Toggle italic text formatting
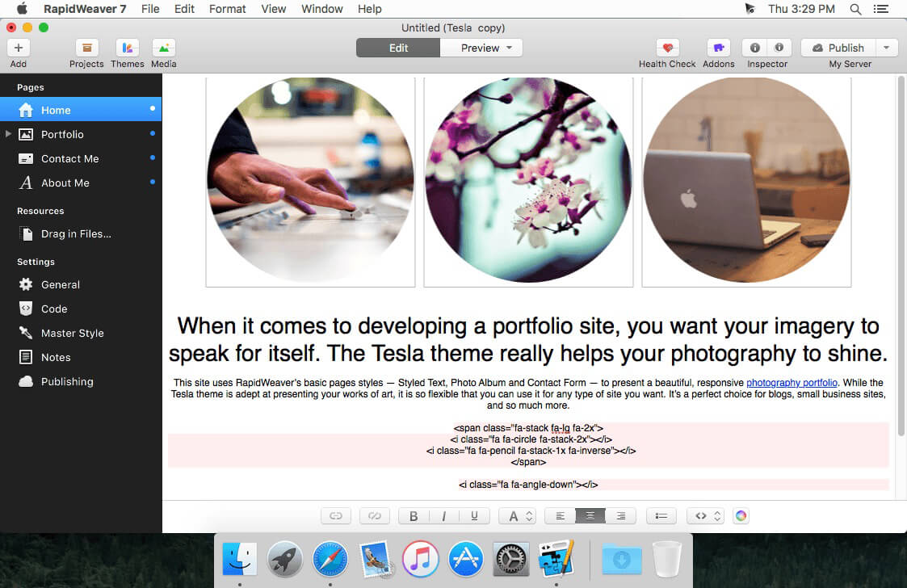 click(x=443, y=516)
